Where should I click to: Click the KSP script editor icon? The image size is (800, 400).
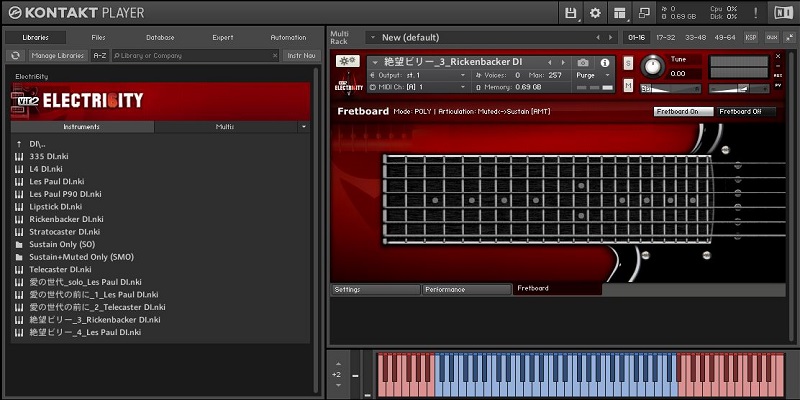751,37
